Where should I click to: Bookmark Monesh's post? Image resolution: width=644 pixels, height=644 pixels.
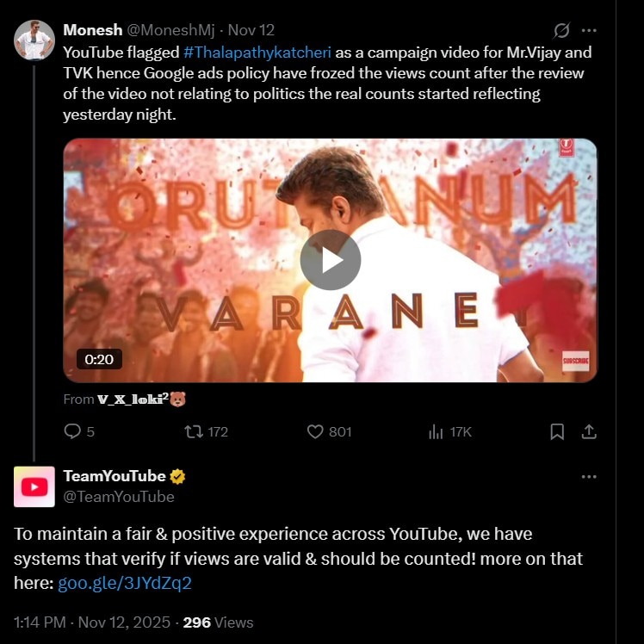(x=557, y=431)
